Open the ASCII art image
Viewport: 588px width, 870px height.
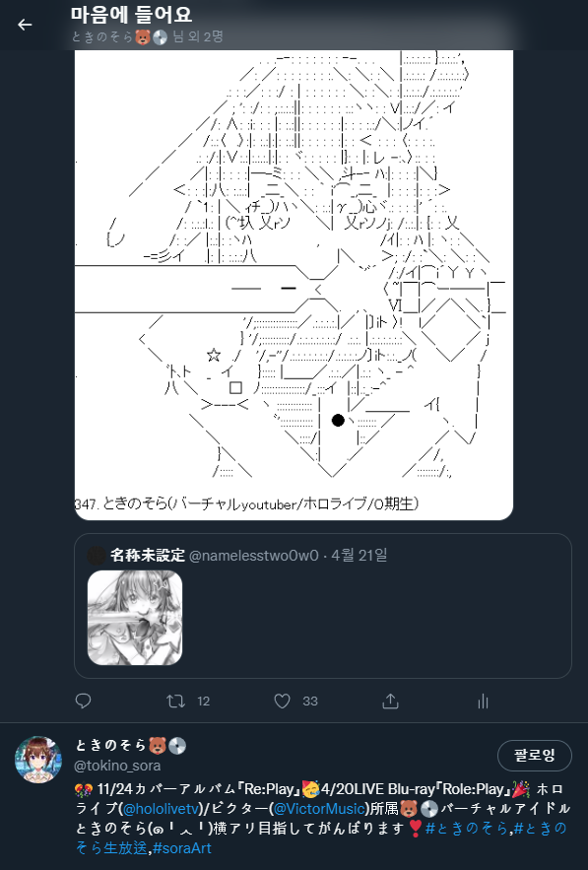(x=294, y=285)
